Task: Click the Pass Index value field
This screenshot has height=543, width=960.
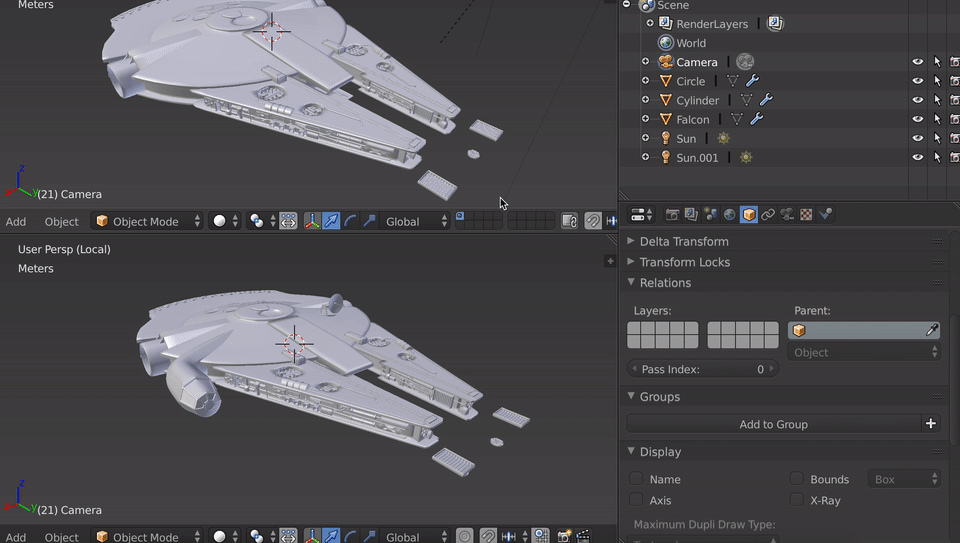Action: pos(703,369)
